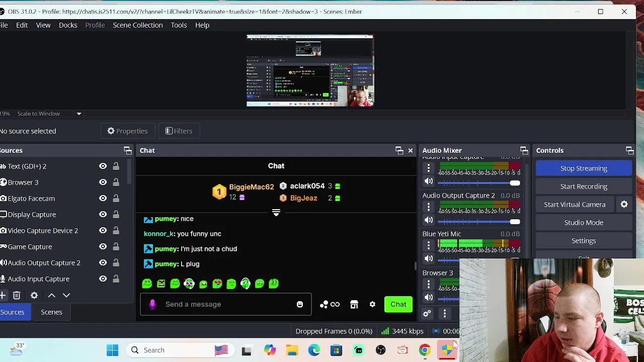644x362 pixels.
Task: Open Audio Output Capture 2 three-dot options
Action: (429, 207)
